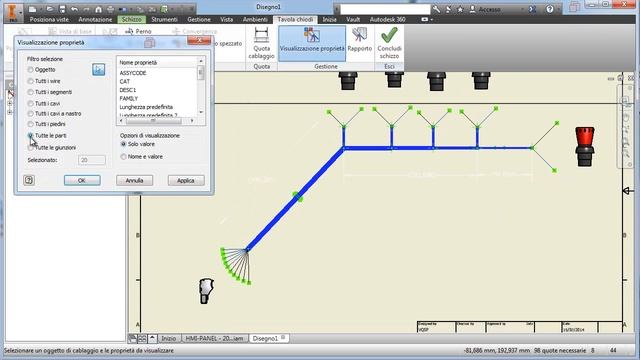Image resolution: width=640 pixels, height=360 pixels.
Task: Switch to the Inizio document tab
Action: [169, 339]
